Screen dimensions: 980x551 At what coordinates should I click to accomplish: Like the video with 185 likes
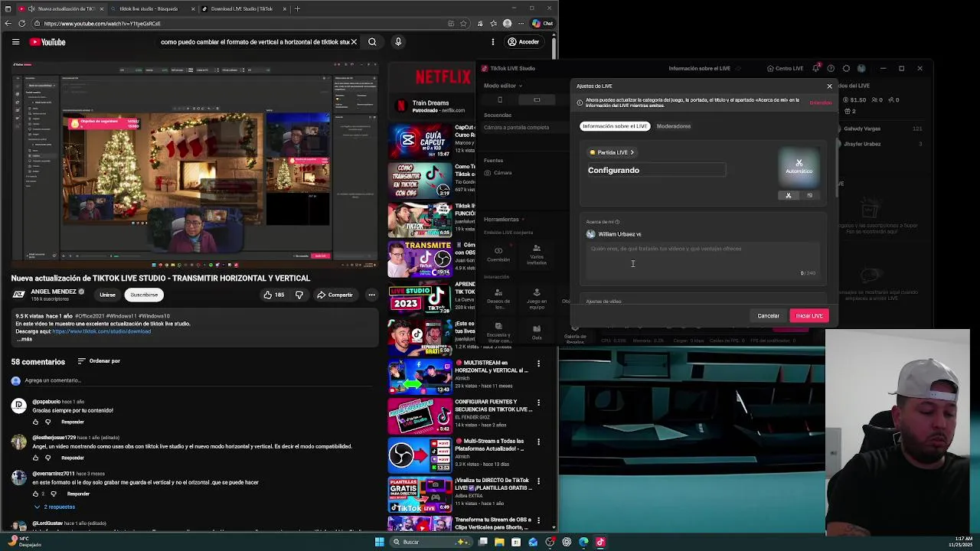coord(274,295)
